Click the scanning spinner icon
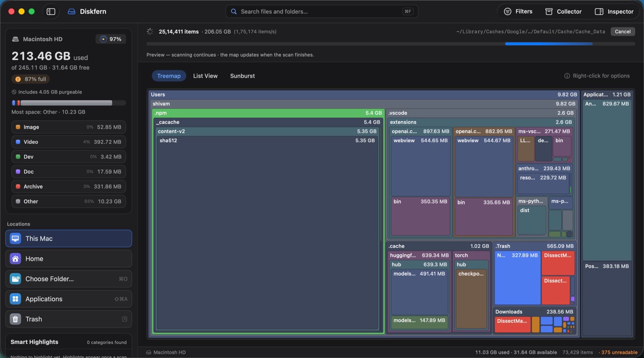 coord(150,32)
